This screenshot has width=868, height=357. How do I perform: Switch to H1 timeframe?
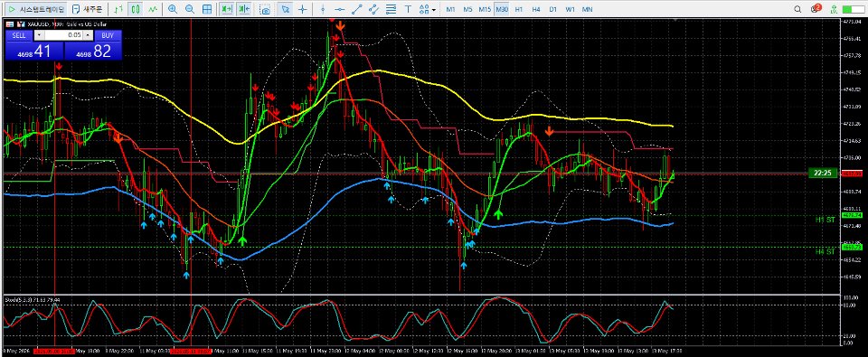pos(519,9)
